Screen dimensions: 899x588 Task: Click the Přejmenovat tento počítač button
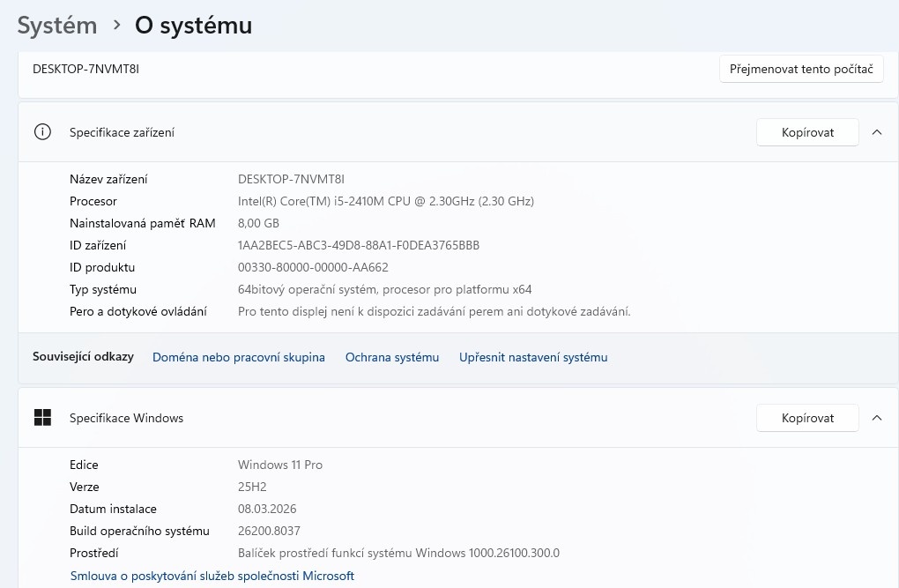801,68
